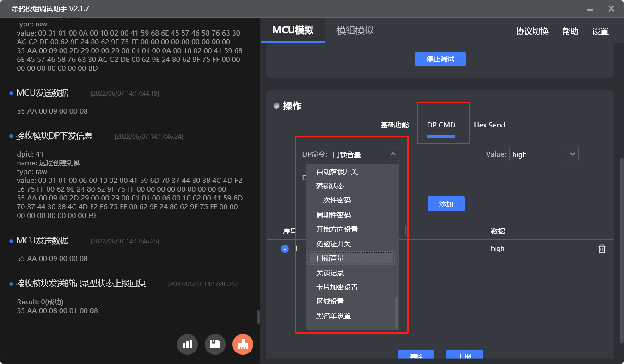
Task: Click the 55 AA 00 08 00 01 00 08 line
Action: [57, 311]
